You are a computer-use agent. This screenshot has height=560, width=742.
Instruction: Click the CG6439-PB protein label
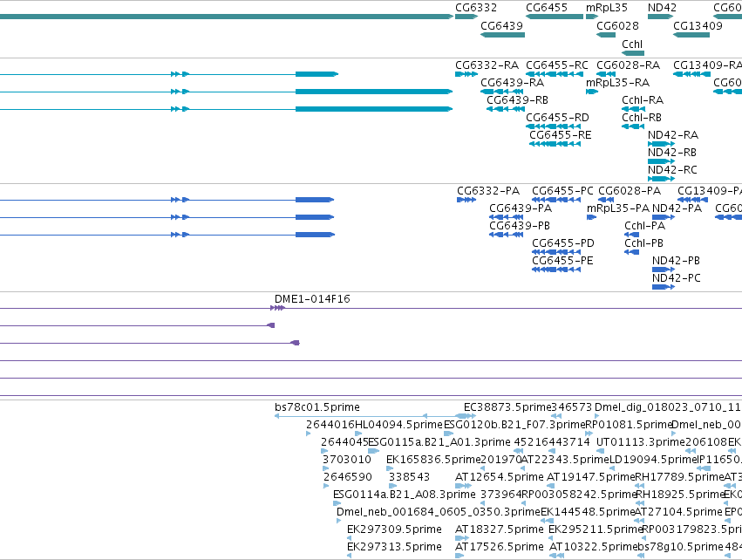pos(520,226)
